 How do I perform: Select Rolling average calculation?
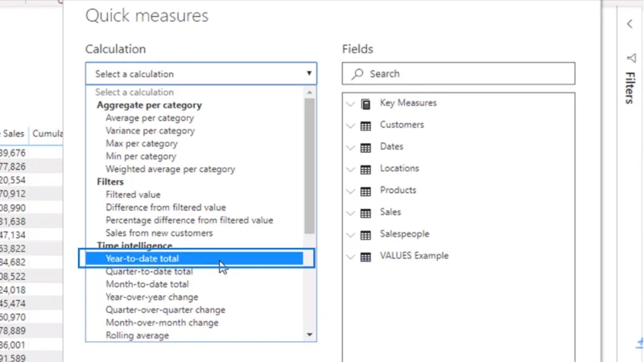[137, 335]
